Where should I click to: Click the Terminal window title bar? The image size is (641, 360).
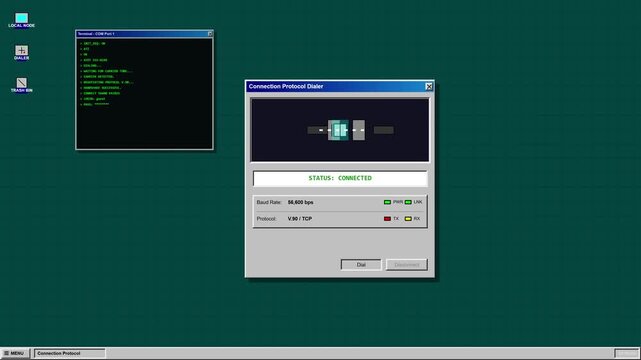click(x=144, y=34)
